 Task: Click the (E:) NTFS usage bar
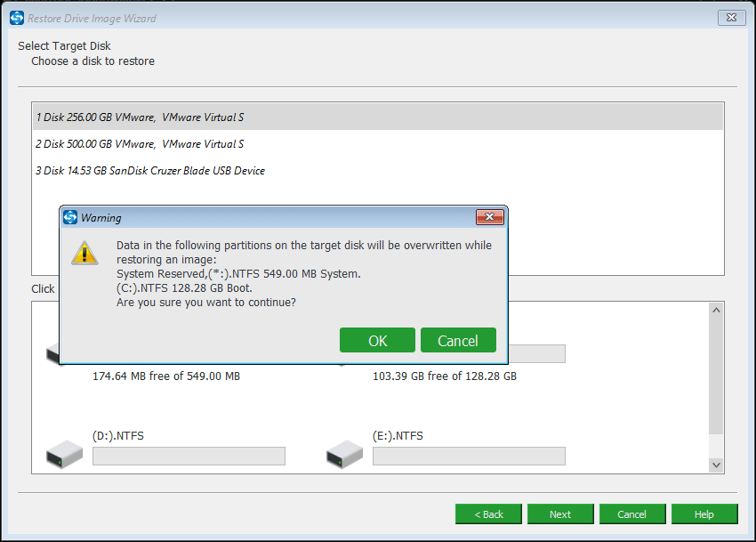coord(469,456)
